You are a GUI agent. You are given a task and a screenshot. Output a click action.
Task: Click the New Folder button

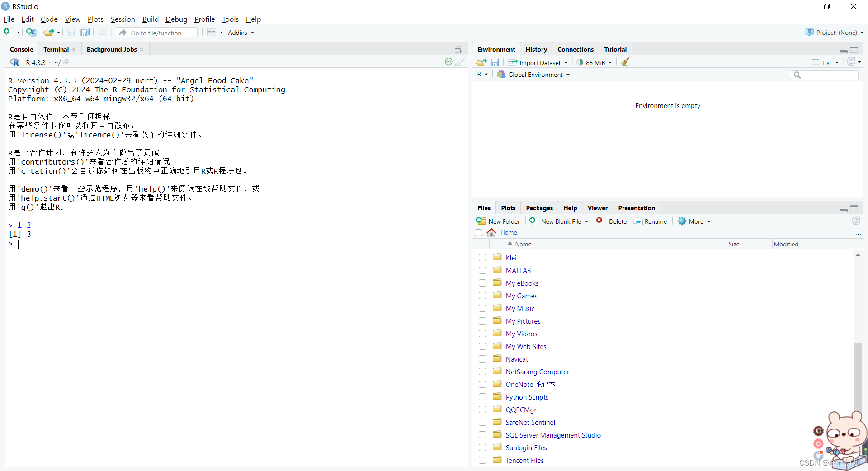(498, 221)
